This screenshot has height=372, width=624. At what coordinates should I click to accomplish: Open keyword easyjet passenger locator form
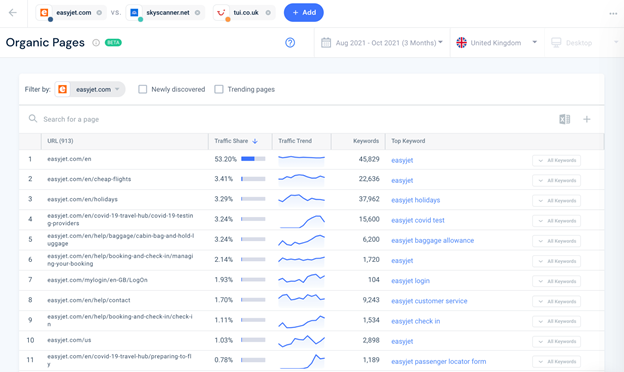tap(438, 362)
